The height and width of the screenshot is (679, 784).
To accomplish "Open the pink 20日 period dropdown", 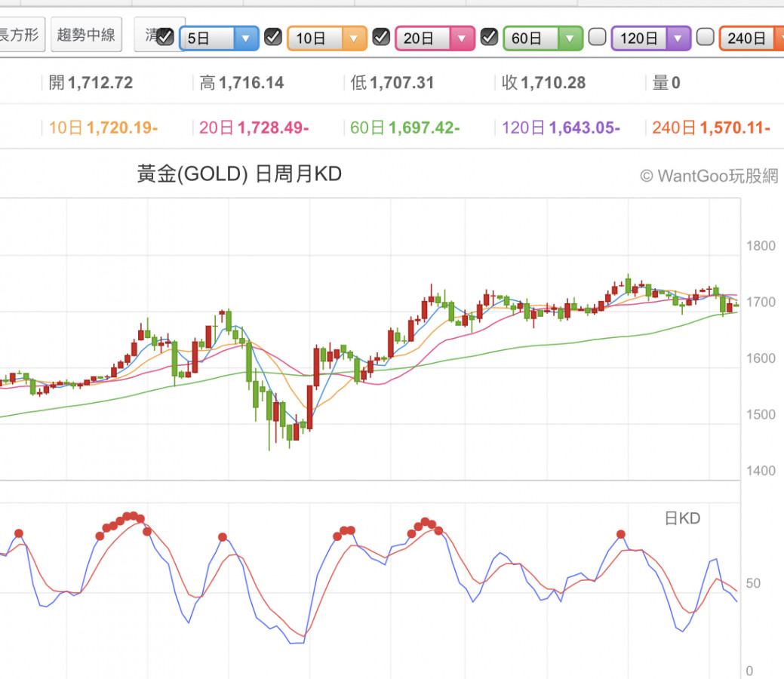I will 435,38.
